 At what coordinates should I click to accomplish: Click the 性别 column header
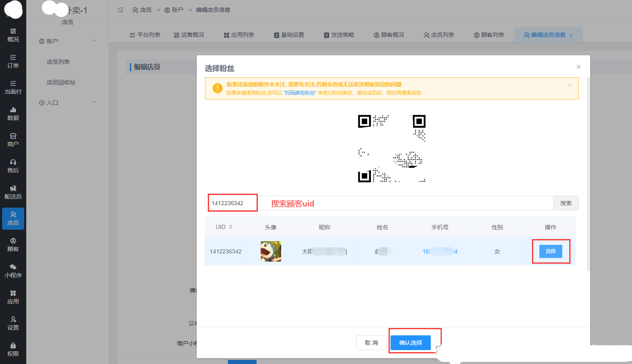[497, 227]
